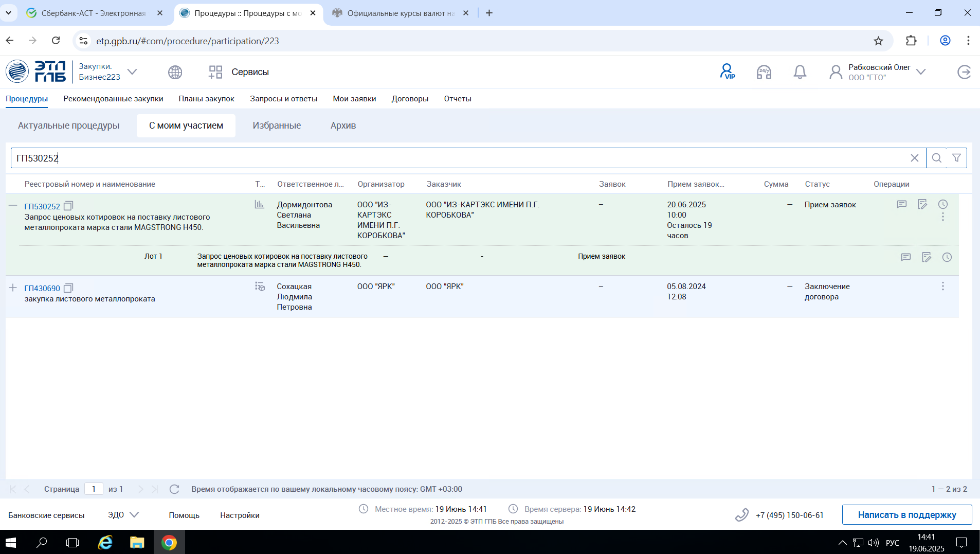Open the history clock icon for ГП530252
980x554 pixels.
pyautogui.click(x=942, y=204)
